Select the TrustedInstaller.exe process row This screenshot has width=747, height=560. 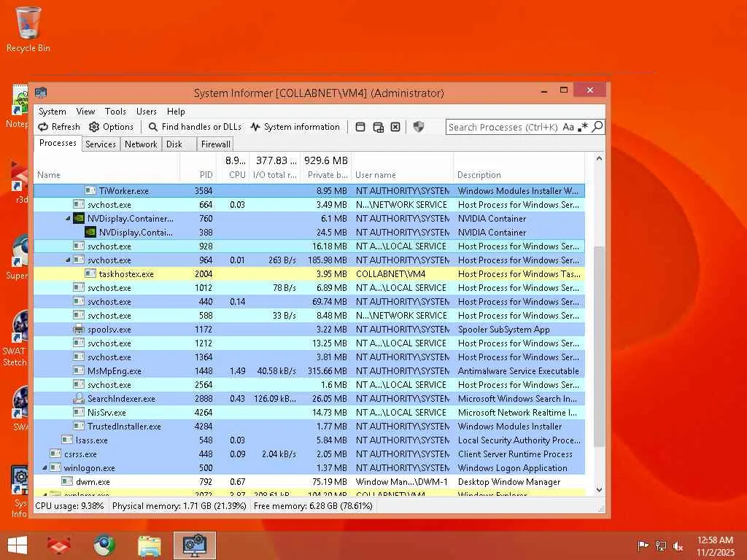tap(309, 426)
